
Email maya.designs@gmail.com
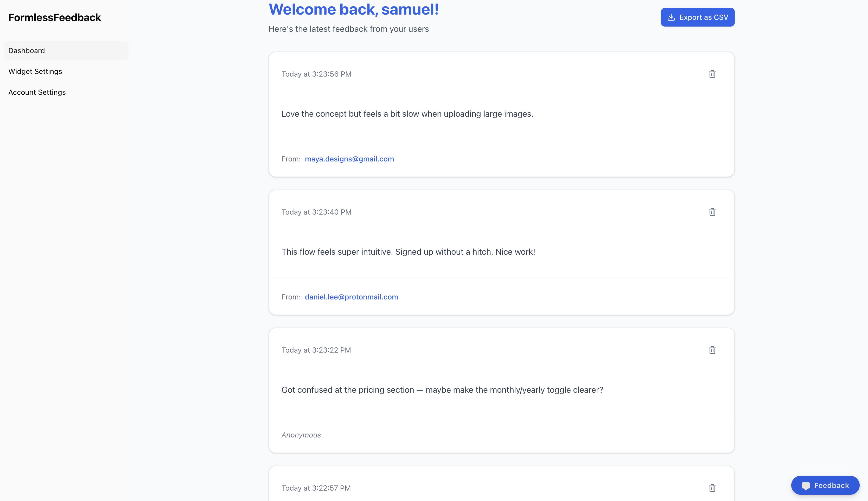[x=349, y=159]
